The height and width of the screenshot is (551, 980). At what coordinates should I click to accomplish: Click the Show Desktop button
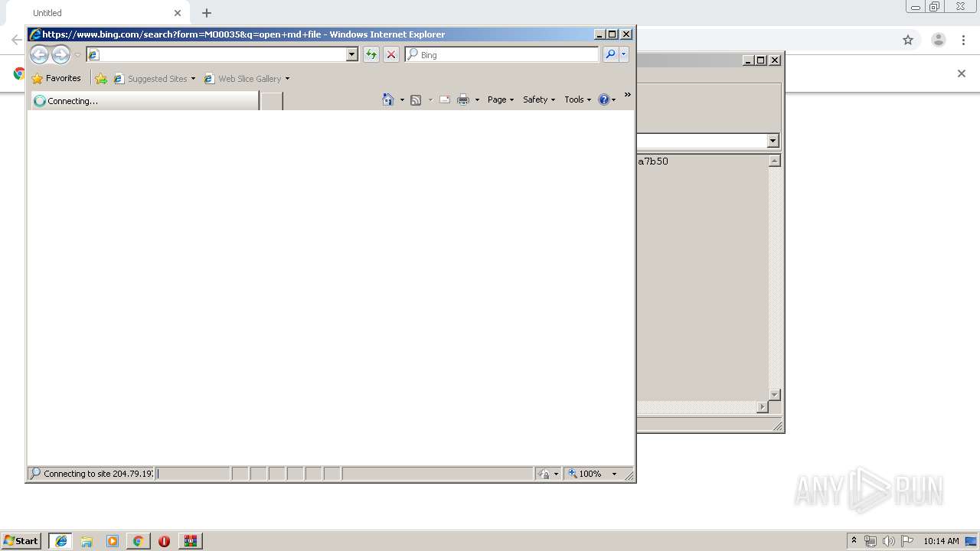(971, 541)
